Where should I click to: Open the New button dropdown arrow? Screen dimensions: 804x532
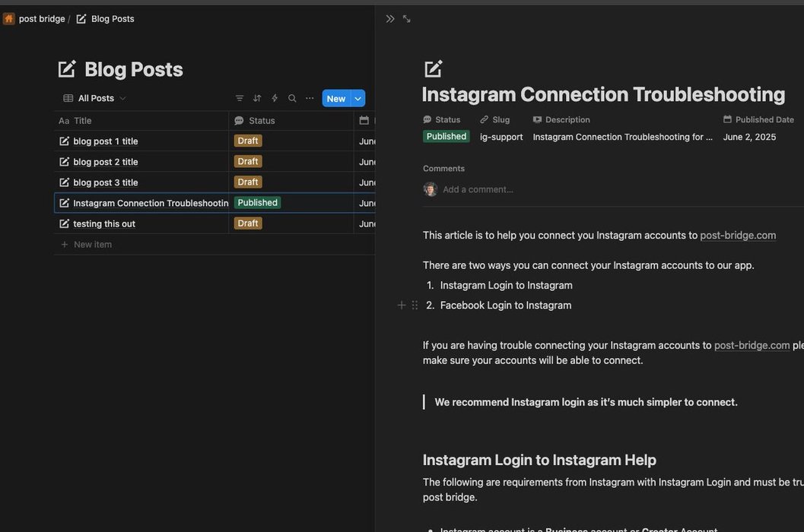click(358, 99)
